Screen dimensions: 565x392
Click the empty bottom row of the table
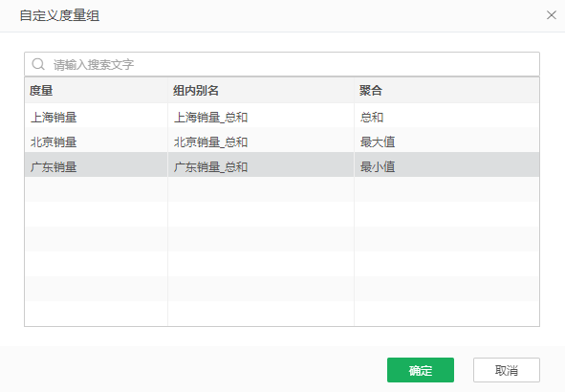(x=282, y=314)
